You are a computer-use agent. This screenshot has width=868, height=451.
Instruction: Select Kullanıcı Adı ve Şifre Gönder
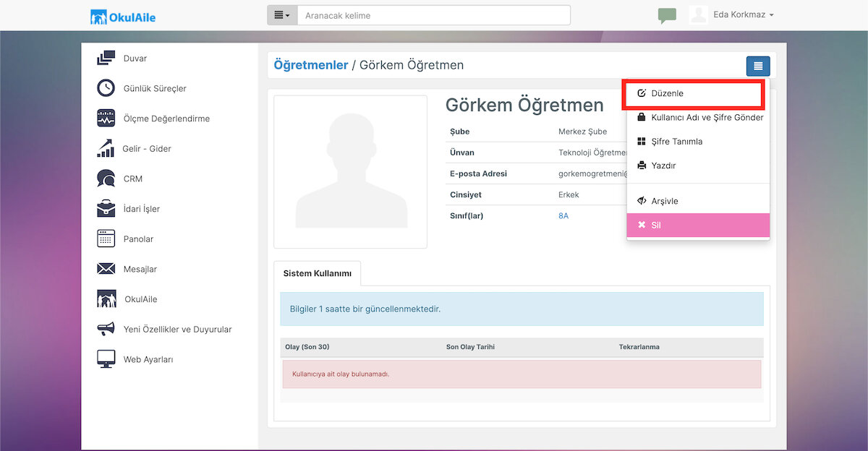[698, 117]
